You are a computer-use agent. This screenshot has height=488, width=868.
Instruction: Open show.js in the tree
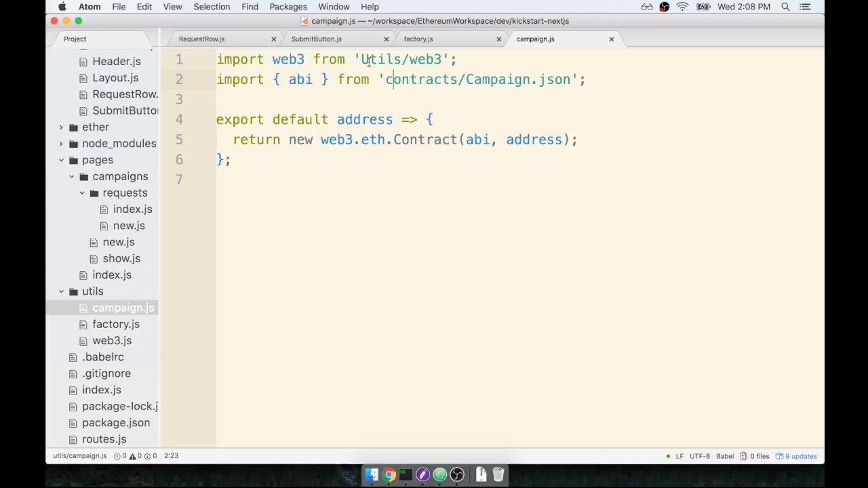pyautogui.click(x=121, y=259)
